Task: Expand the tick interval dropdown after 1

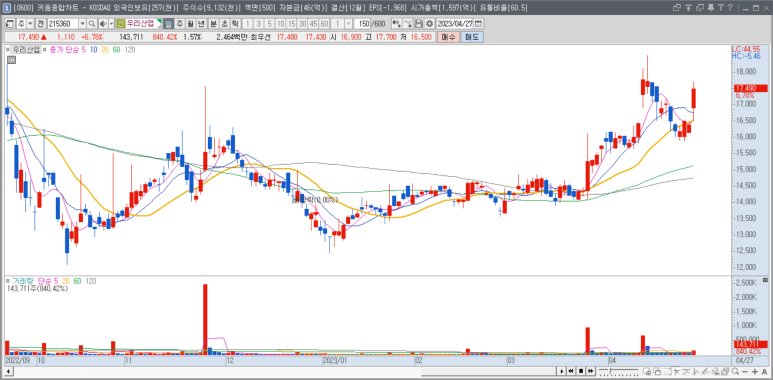Action: pyautogui.click(x=349, y=24)
